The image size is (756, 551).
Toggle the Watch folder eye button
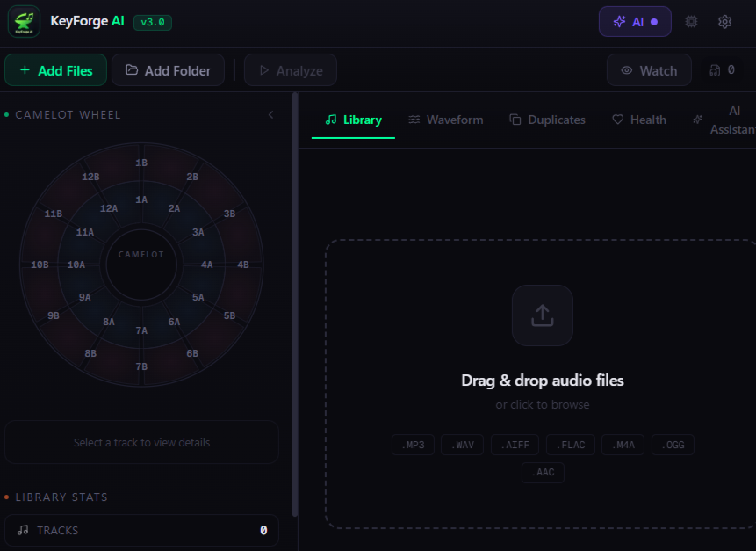pos(649,70)
